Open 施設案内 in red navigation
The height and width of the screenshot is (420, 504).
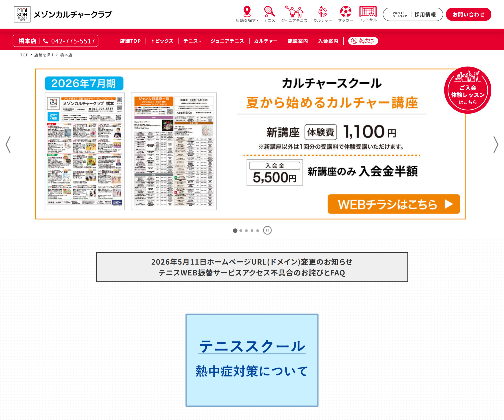[298, 41]
